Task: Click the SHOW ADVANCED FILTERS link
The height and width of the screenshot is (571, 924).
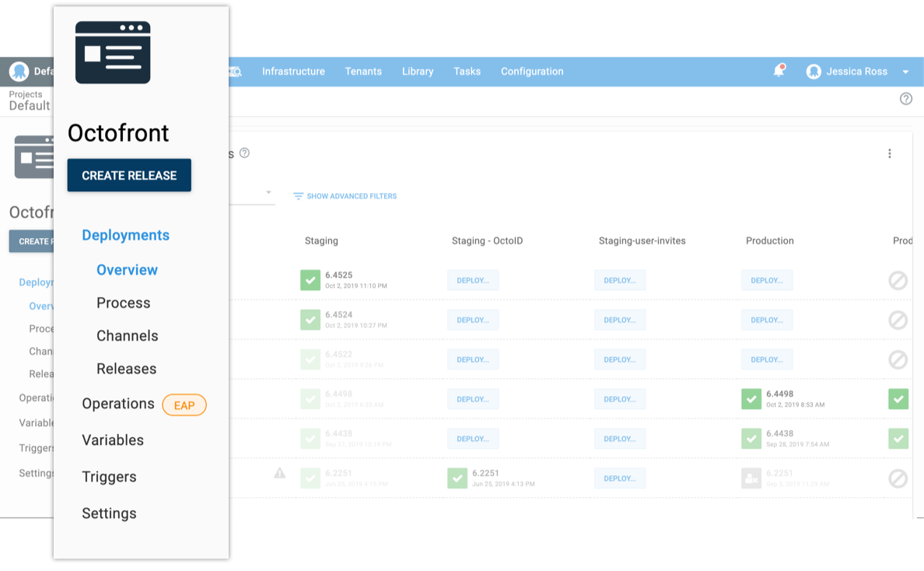Action: [350, 196]
